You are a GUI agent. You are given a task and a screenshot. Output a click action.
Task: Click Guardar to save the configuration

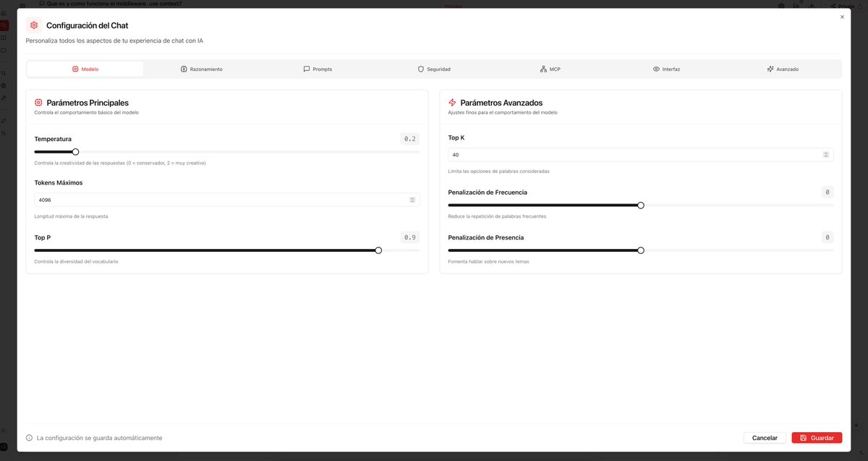[x=817, y=438]
